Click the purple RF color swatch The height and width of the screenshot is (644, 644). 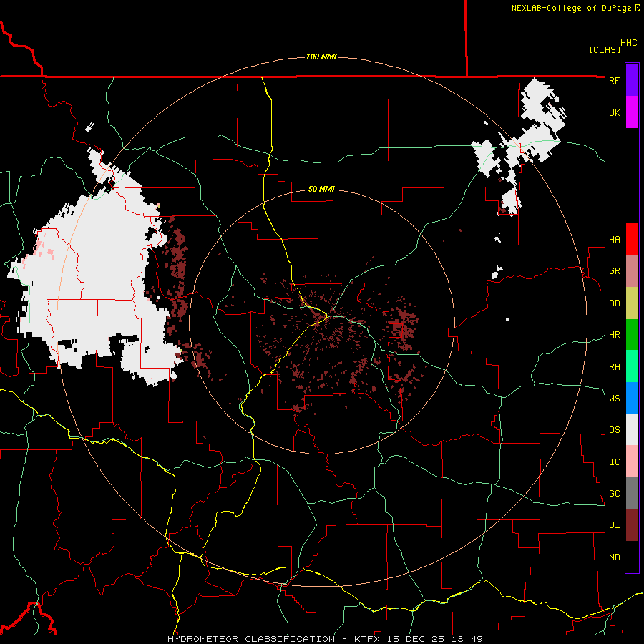tap(632, 80)
